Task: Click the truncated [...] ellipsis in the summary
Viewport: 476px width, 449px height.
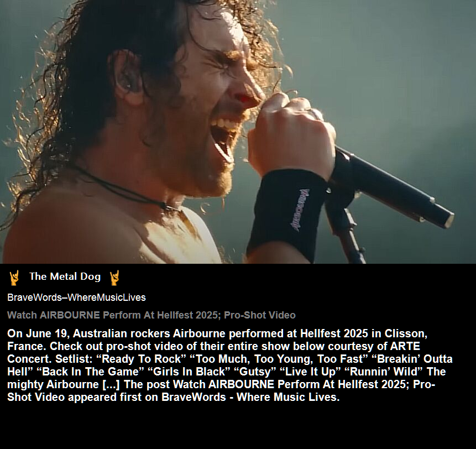Action: point(111,385)
